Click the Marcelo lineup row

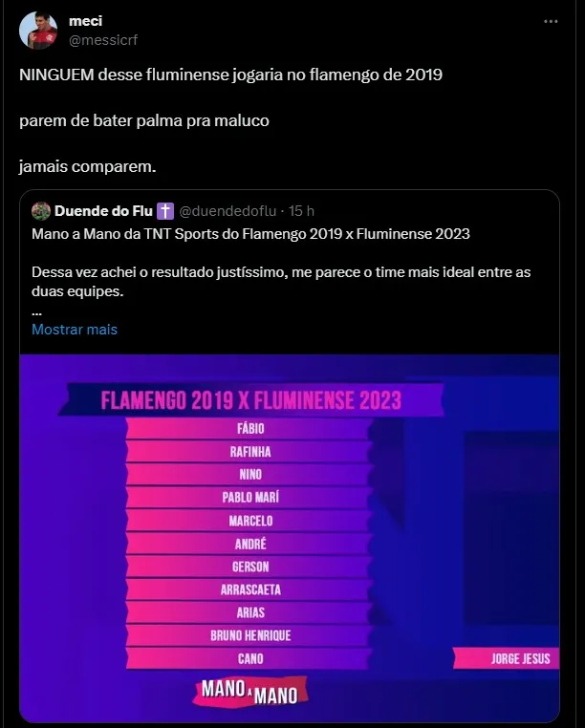point(249,521)
